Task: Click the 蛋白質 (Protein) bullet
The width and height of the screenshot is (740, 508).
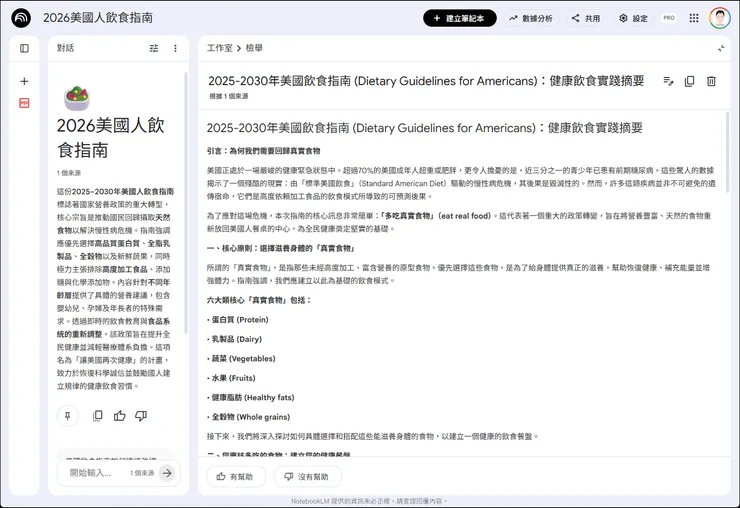Action: point(238,320)
